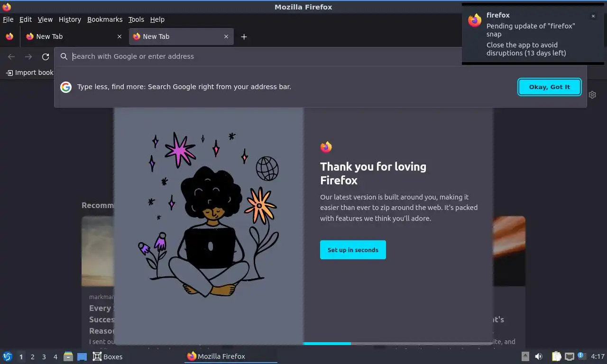Close the active second New Tab
Image resolution: width=607 pixels, height=364 pixels.
226,36
